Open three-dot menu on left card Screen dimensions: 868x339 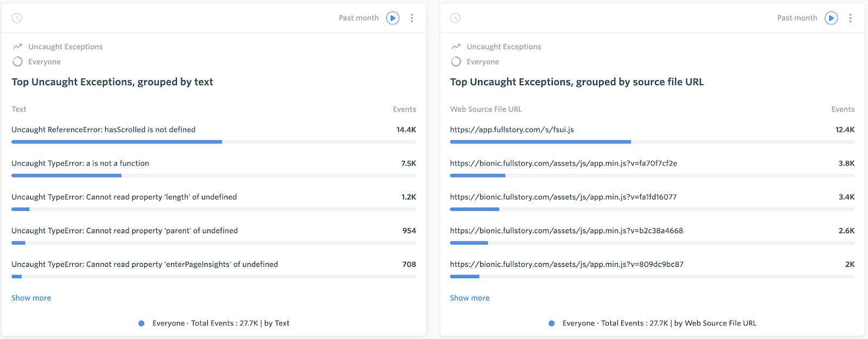click(412, 18)
